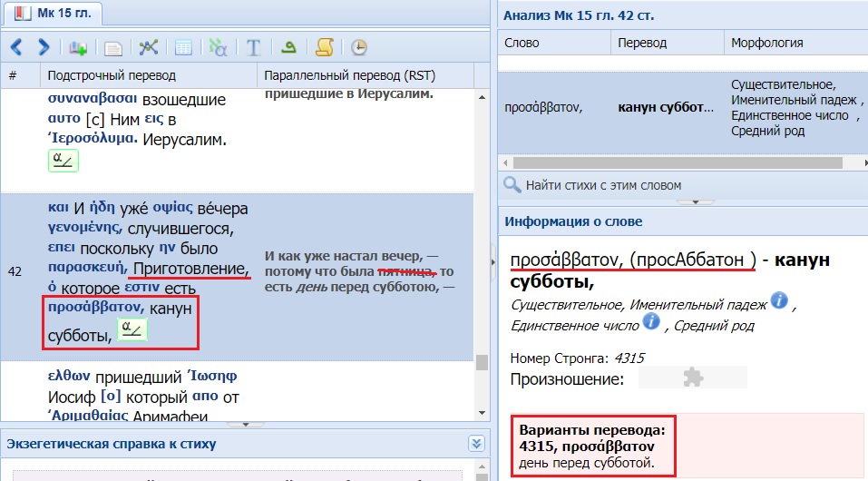Click the table grid icon in toolbar
The height and width of the screenshot is (481, 868).
pos(183,47)
